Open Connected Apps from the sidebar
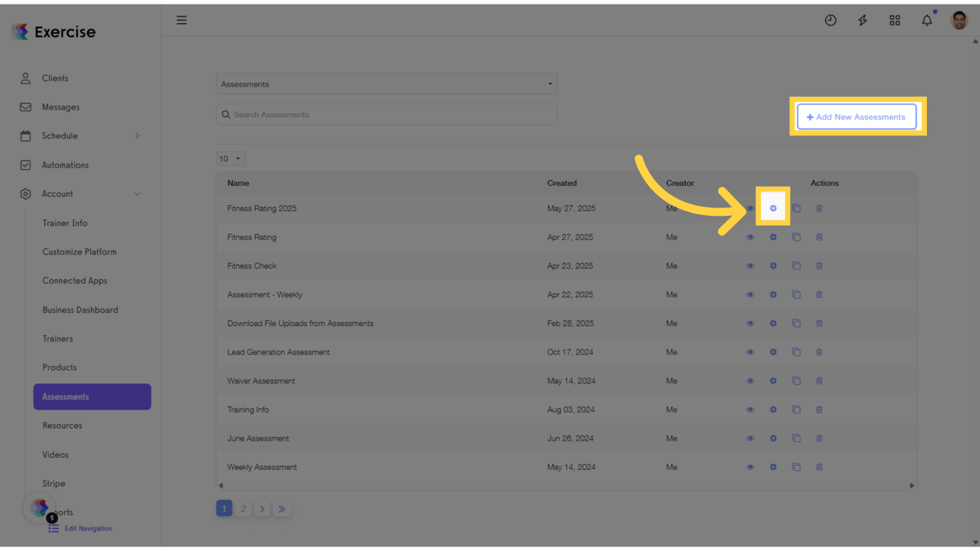 74,281
